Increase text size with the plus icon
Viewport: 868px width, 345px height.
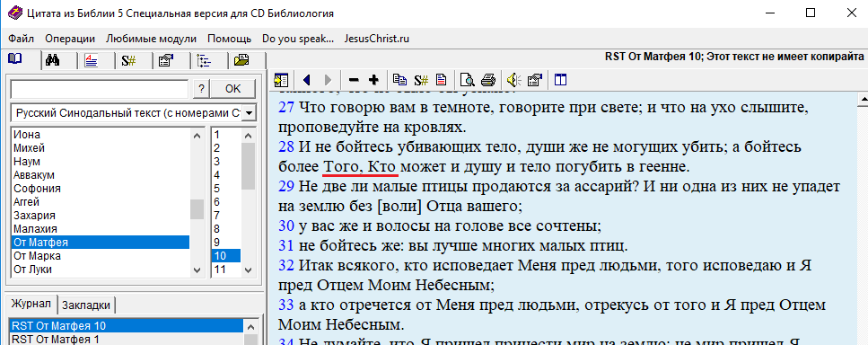(373, 80)
